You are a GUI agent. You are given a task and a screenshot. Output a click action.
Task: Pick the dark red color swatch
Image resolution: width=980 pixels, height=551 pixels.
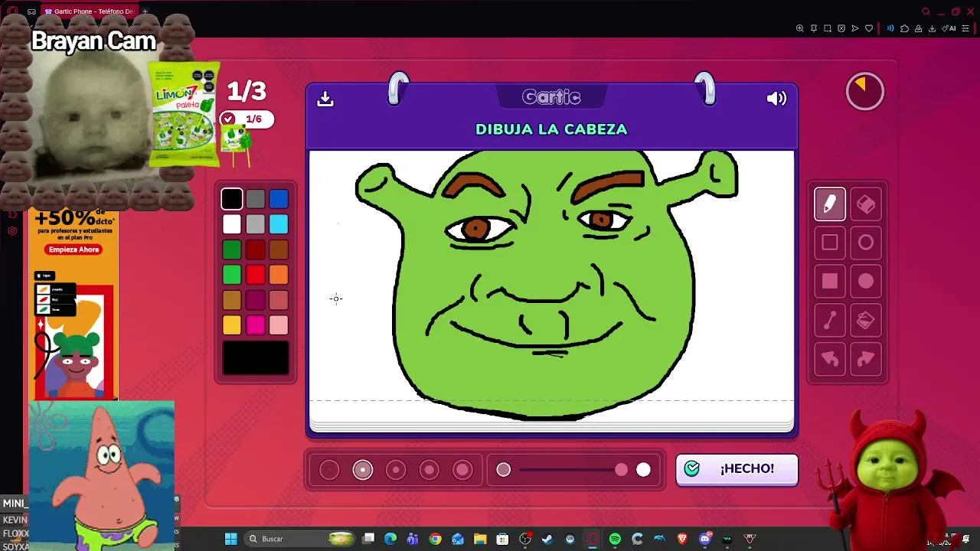point(256,249)
